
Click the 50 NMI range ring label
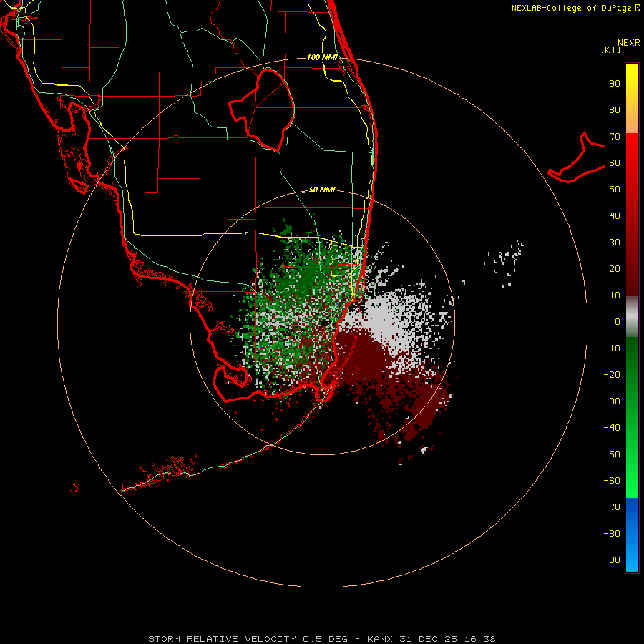(322, 190)
